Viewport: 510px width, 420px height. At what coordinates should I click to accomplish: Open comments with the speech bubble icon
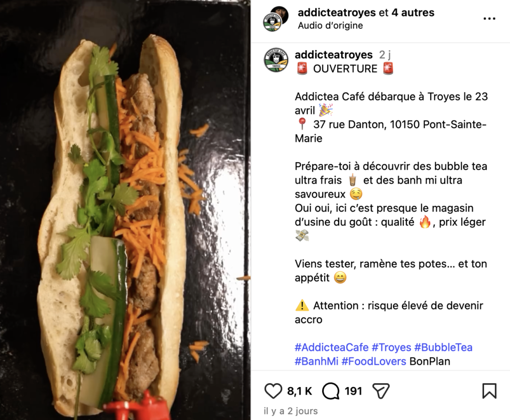pos(331,391)
